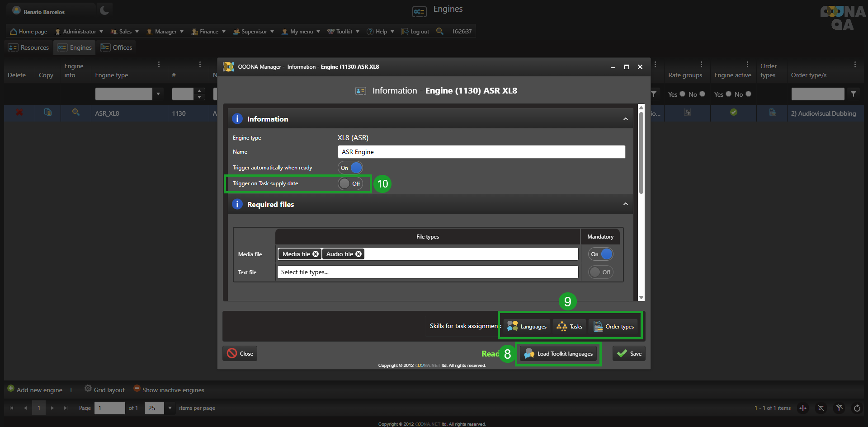Click the refresh icon in grid footer
The height and width of the screenshot is (427, 868).
(x=857, y=408)
